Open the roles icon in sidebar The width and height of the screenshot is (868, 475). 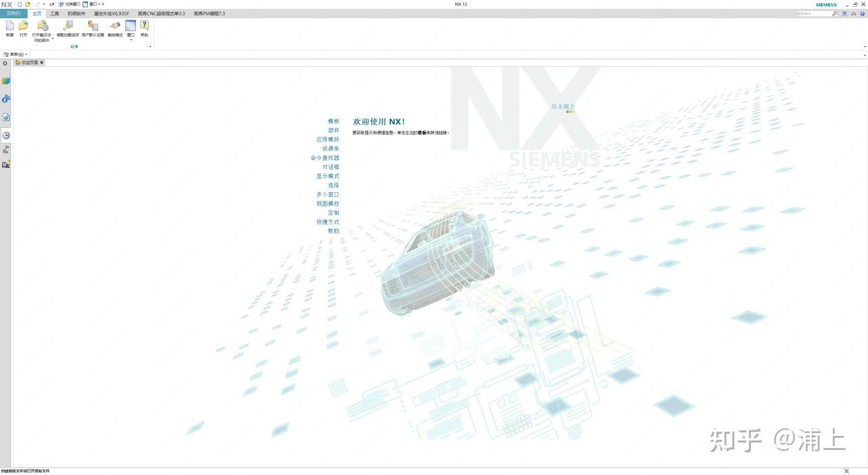click(5, 150)
